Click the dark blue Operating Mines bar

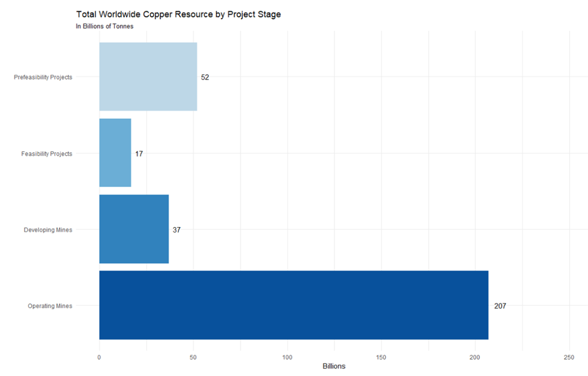pos(293,305)
